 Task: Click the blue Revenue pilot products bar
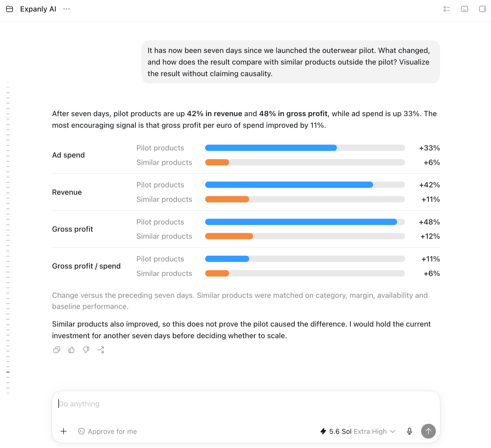pyautogui.click(x=289, y=185)
